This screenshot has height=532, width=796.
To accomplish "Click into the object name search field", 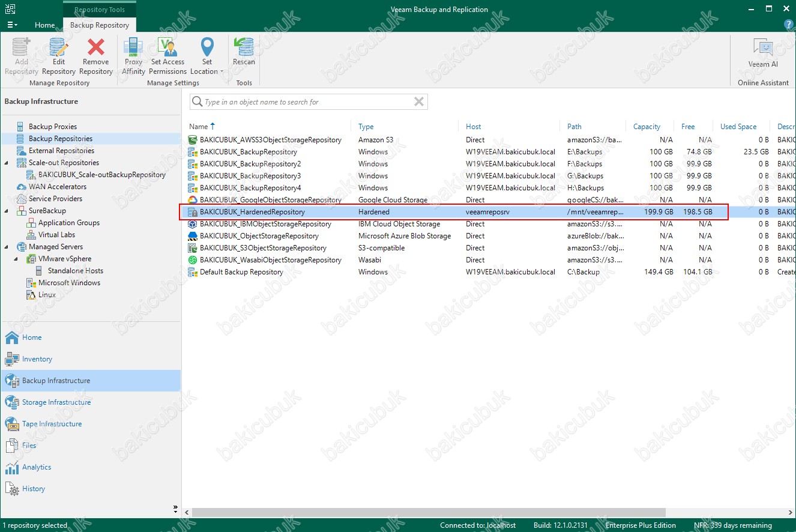I will click(309, 102).
